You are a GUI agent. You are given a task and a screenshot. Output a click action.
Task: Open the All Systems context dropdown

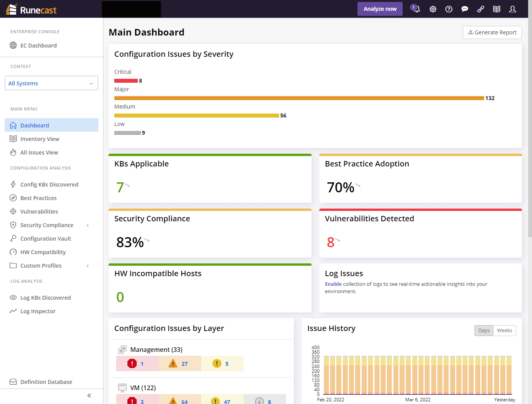point(51,83)
